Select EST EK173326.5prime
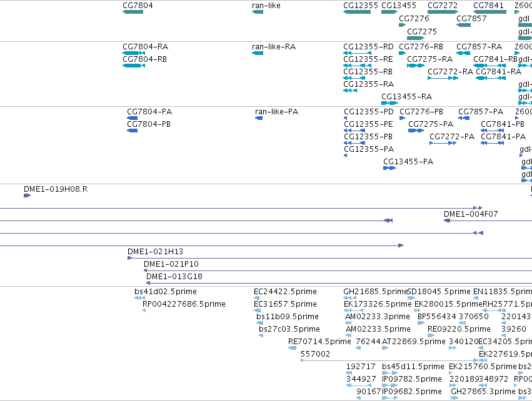This screenshot has height=401, width=532. coord(354,310)
